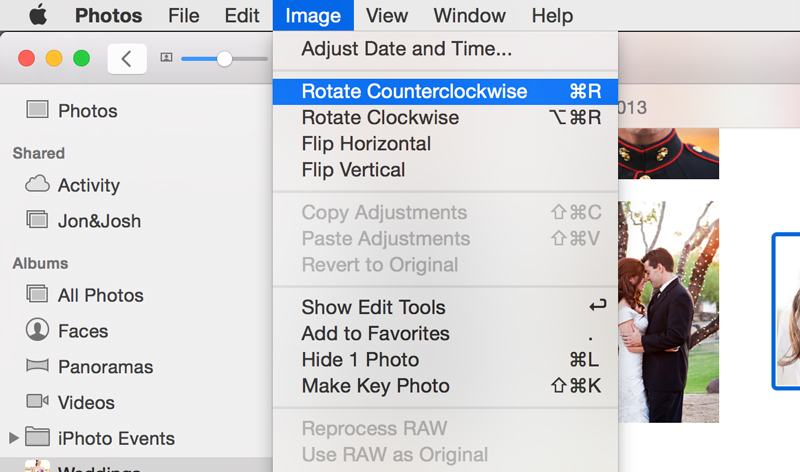The image size is (800, 472).
Task: Select Rotate Clockwise
Action: click(x=445, y=117)
